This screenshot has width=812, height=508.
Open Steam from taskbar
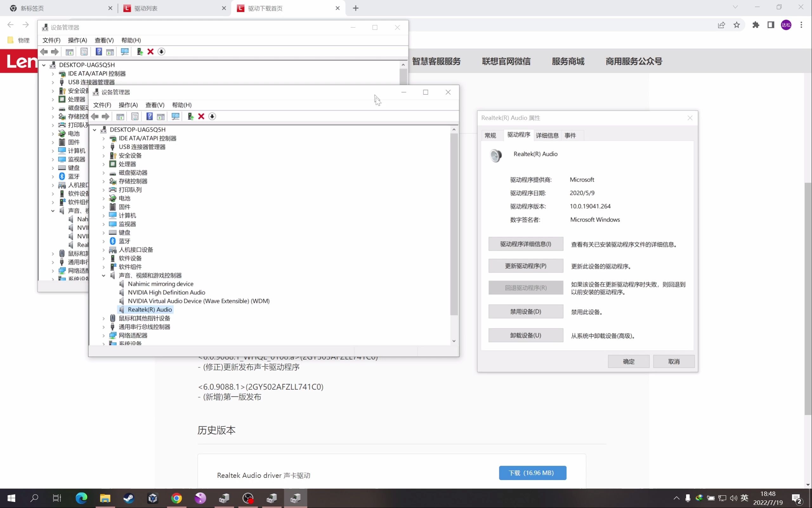click(129, 498)
